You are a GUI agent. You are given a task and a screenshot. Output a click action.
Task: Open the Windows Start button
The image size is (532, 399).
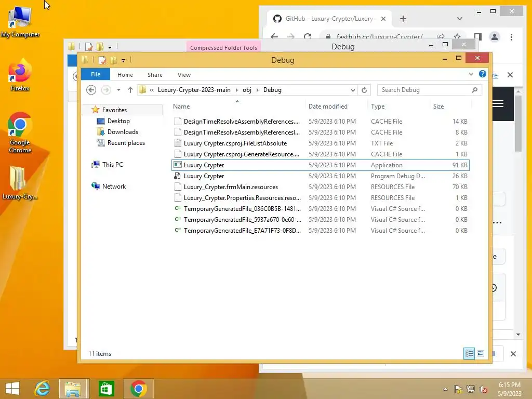(x=12, y=389)
